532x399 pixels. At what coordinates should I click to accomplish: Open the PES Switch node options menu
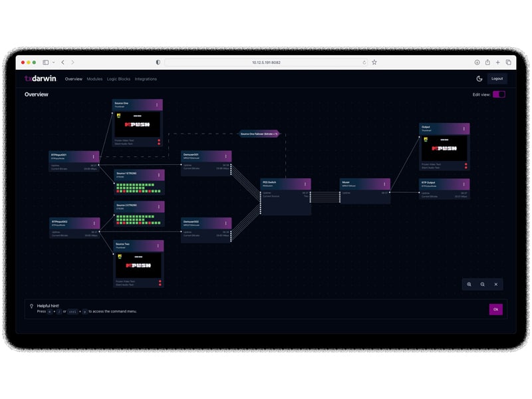coord(305,182)
